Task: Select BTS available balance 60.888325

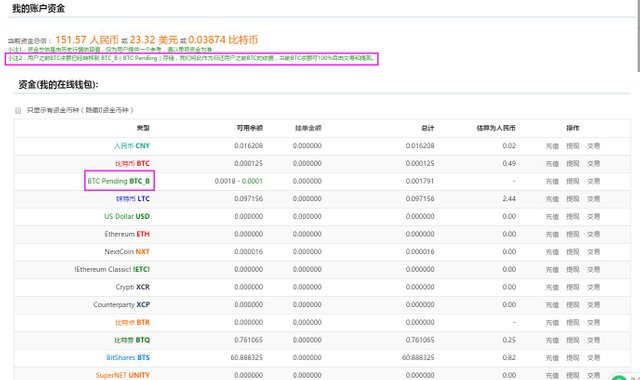Action: coord(247,358)
